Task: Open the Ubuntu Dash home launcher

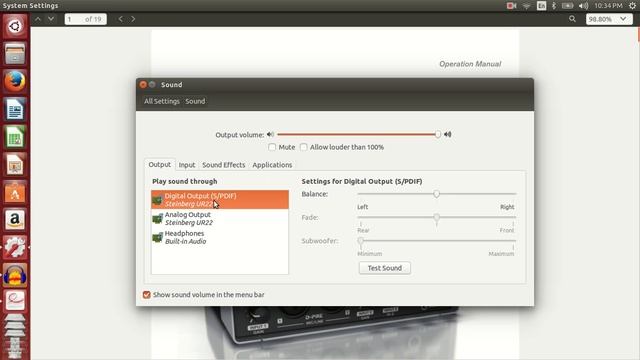Action: point(15,27)
